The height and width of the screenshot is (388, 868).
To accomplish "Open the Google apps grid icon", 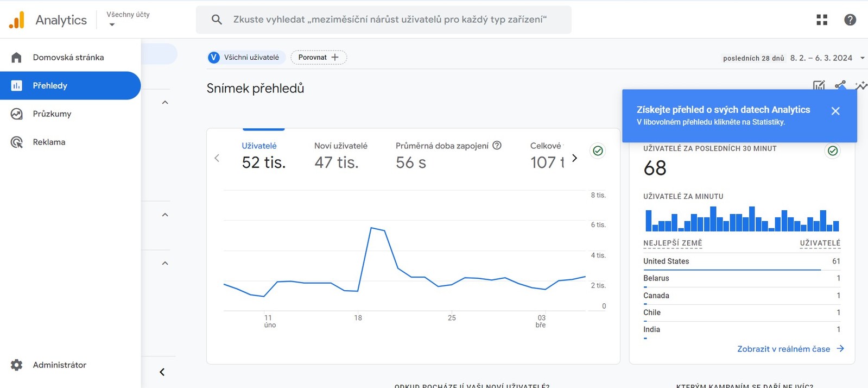I will [x=822, y=20].
